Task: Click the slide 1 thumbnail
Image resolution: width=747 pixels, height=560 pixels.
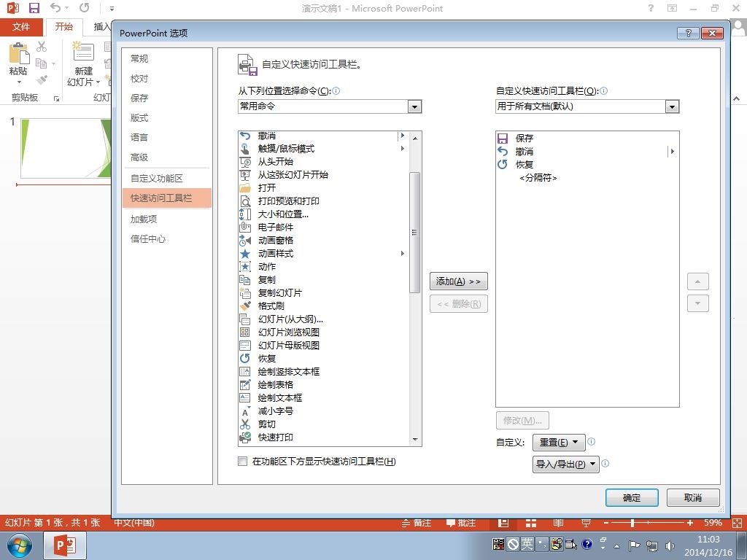Action: (x=66, y=148)
